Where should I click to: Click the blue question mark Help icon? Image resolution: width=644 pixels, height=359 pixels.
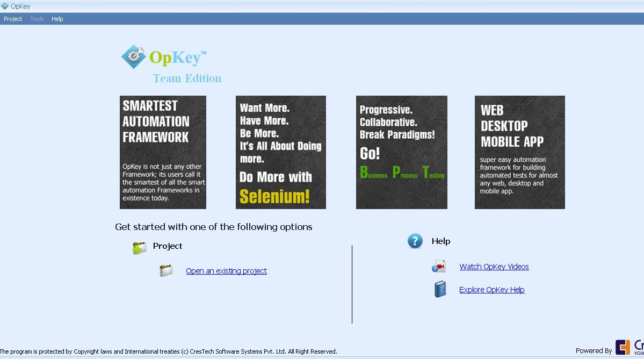[x=415, y=241]
